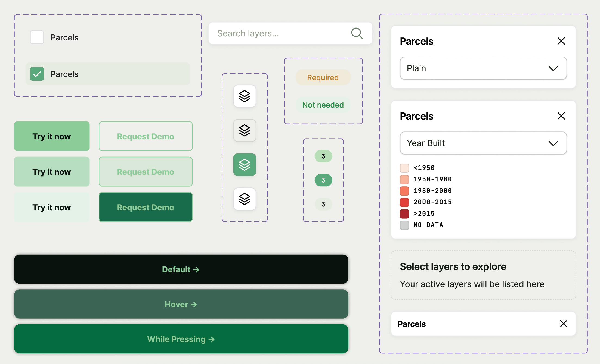Click the Select layers to explore heading

453,267
